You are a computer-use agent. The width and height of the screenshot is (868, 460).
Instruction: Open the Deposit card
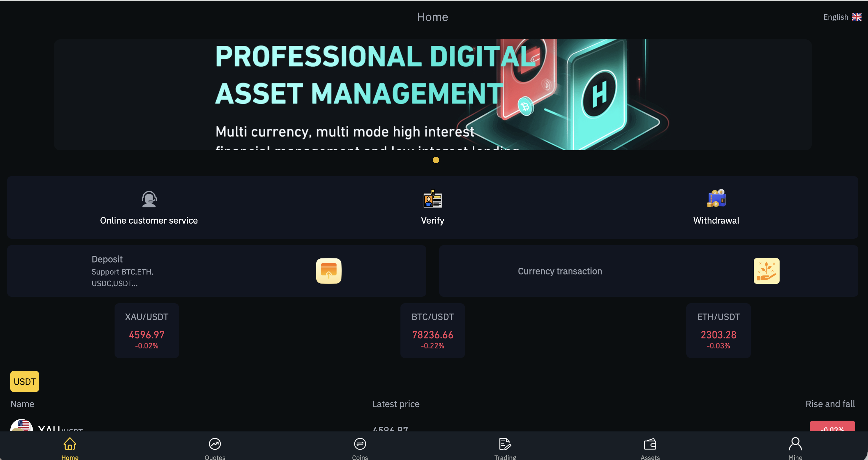click(x=217, y=271)
